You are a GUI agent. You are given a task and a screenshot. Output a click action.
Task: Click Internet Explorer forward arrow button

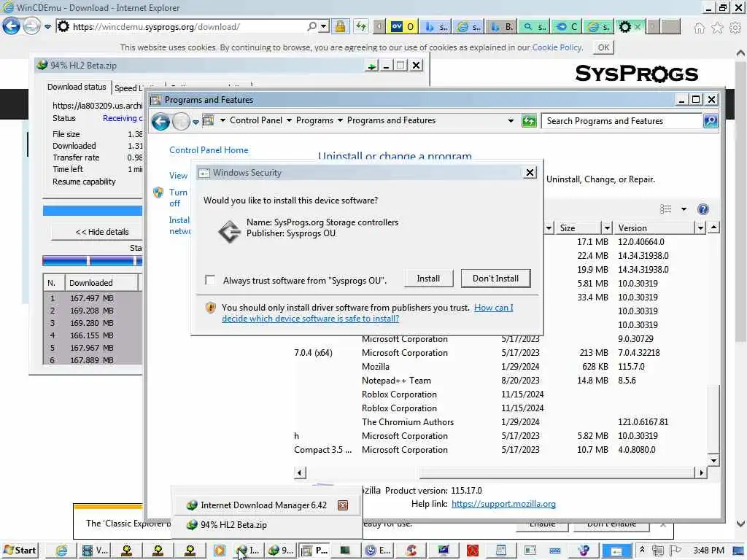(31, 26)
